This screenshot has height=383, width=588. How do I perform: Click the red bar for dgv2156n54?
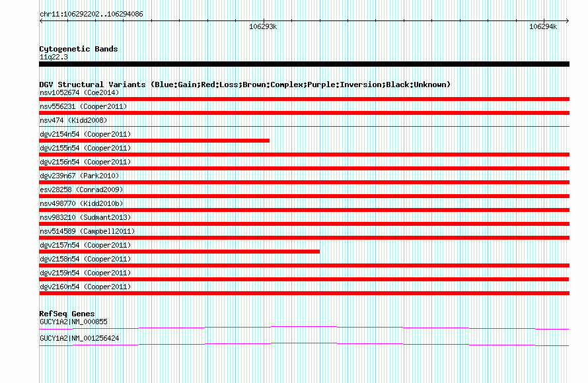click(304, 168)
